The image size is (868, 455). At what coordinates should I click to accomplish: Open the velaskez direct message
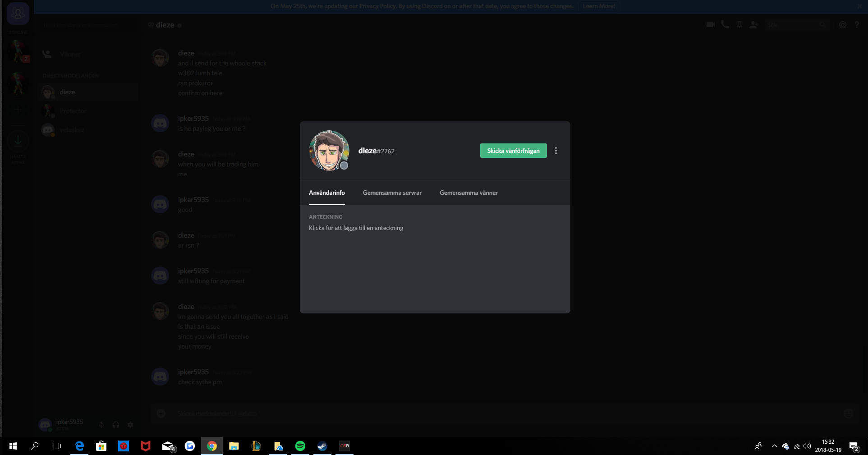coord(88,130)
